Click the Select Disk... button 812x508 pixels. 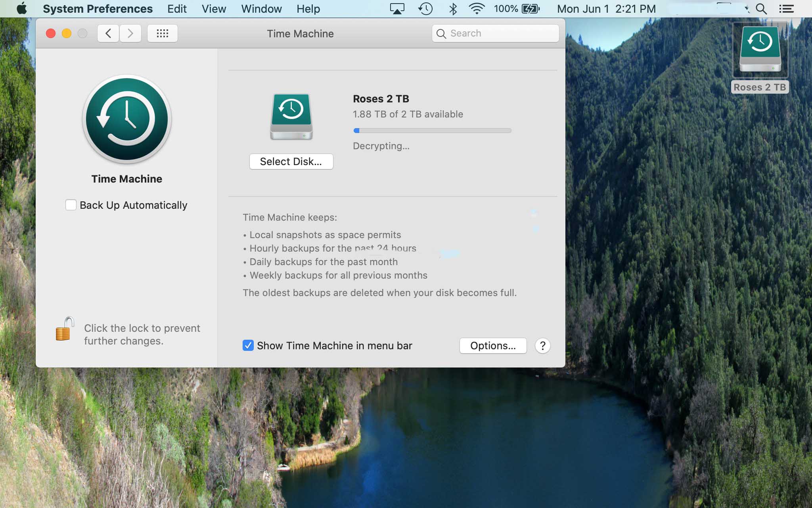(291, 162)
